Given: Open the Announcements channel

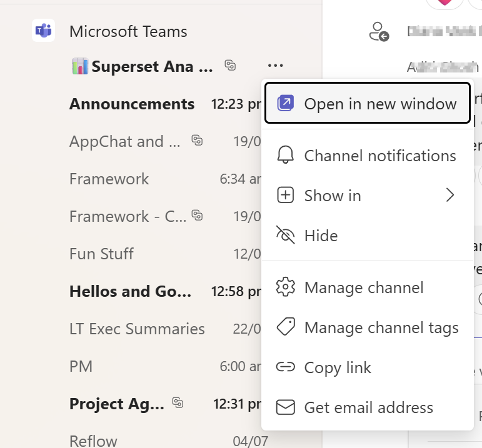Looking at the screenshot, I should (132, 104).
